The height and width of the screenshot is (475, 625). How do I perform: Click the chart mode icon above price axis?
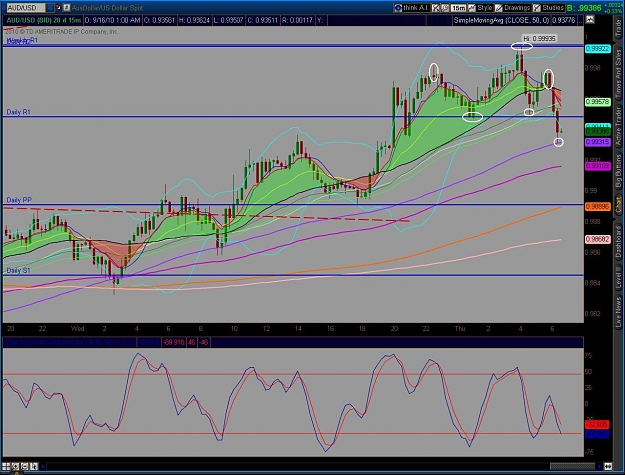590,20
